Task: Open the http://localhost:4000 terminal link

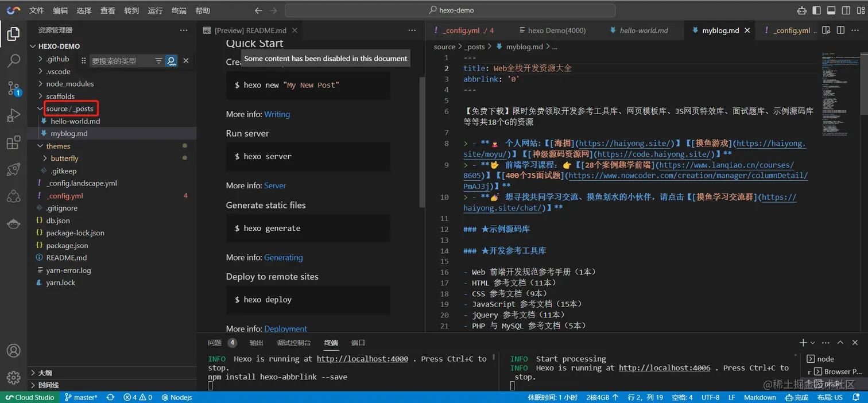Action: pos(362,359)
